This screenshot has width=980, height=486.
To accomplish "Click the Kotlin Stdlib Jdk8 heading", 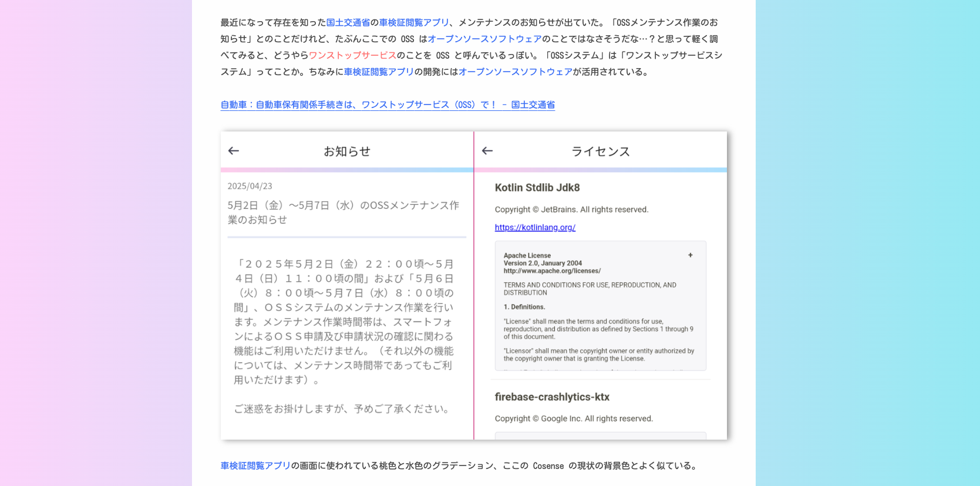I will (x=537, y=188).
